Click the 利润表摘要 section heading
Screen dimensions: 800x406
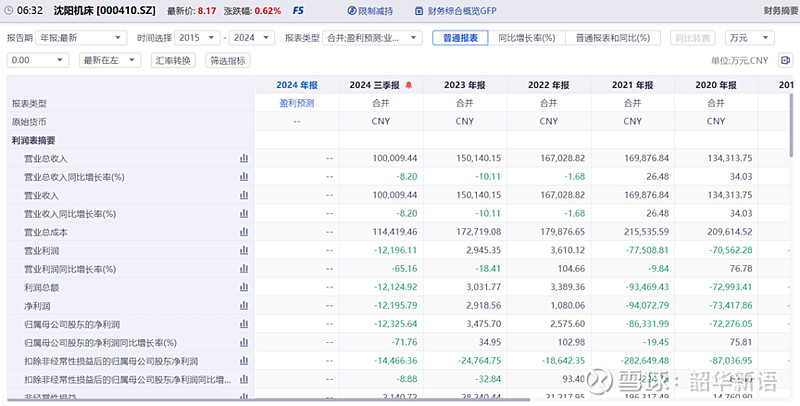[x=34, y=140]
